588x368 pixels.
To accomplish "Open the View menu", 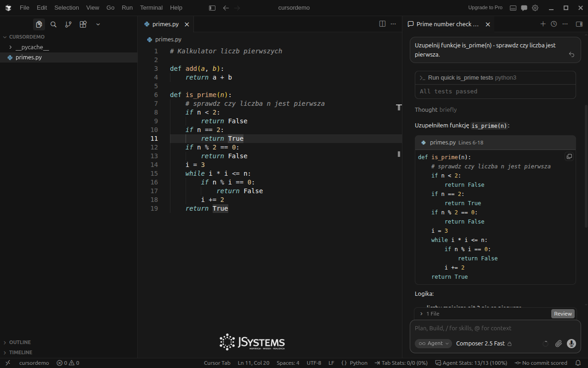I will [93, 8].
